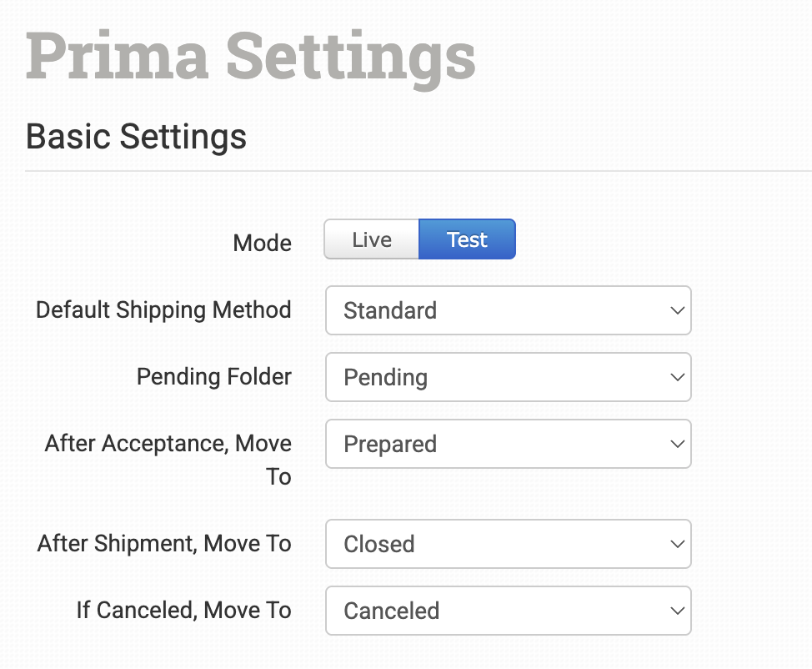Click the chevron arrow on the Standard select
812x669 pixels.
676,310
